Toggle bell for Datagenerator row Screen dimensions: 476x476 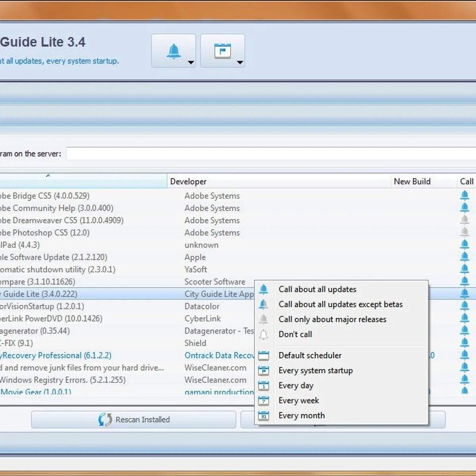[x=464, y=330]
